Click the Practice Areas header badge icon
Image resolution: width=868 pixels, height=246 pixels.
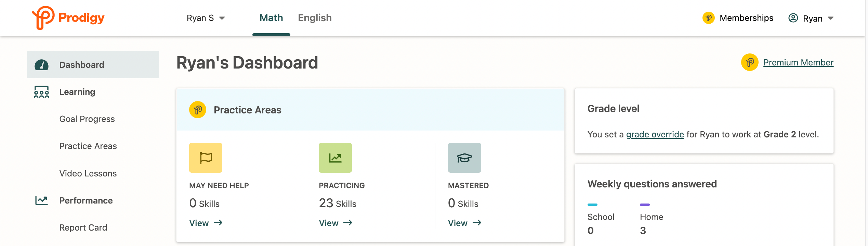198,110
